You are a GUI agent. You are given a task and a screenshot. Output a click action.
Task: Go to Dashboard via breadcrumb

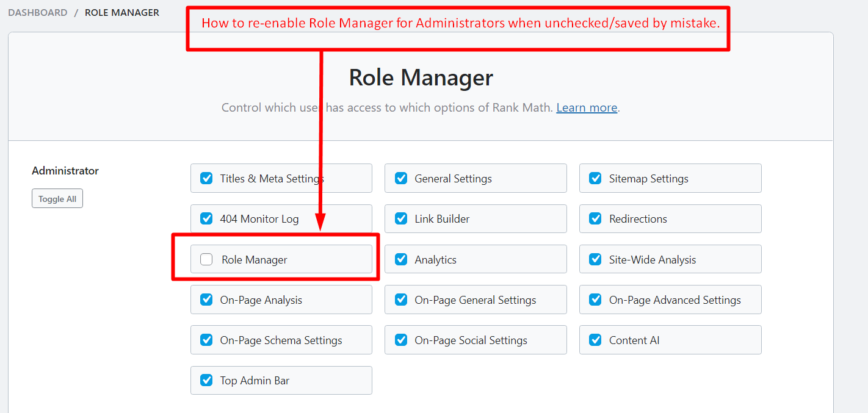tap(38, 12)
